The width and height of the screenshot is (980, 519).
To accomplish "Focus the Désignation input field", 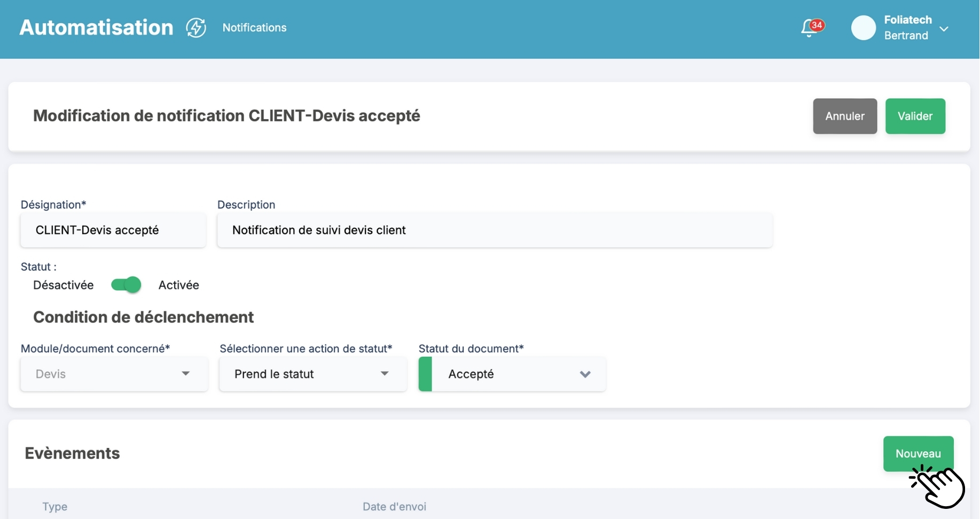I will [113, 230].
